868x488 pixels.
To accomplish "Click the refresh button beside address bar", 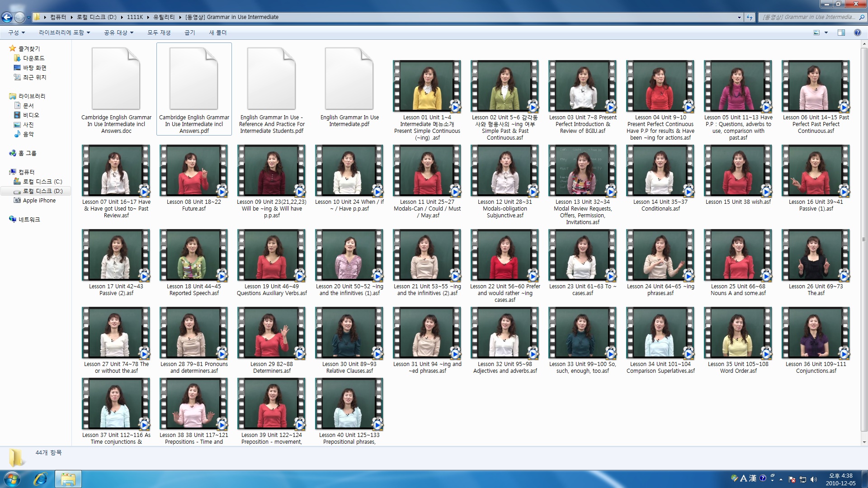I will (750, 17).
